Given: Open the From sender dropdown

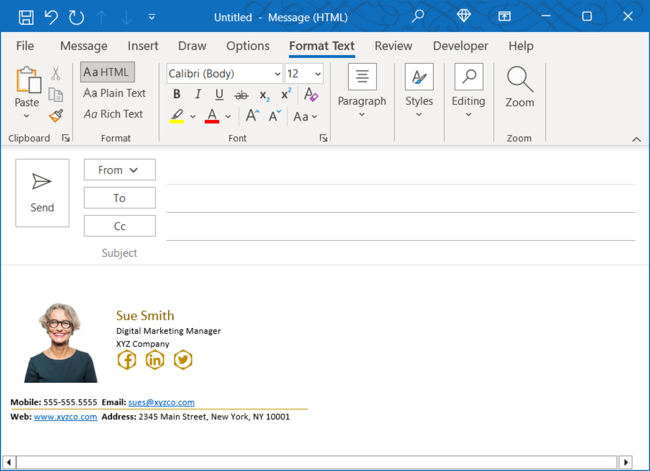Looking at the screenshot, I should pyautogui.click(x=119, y=170).
